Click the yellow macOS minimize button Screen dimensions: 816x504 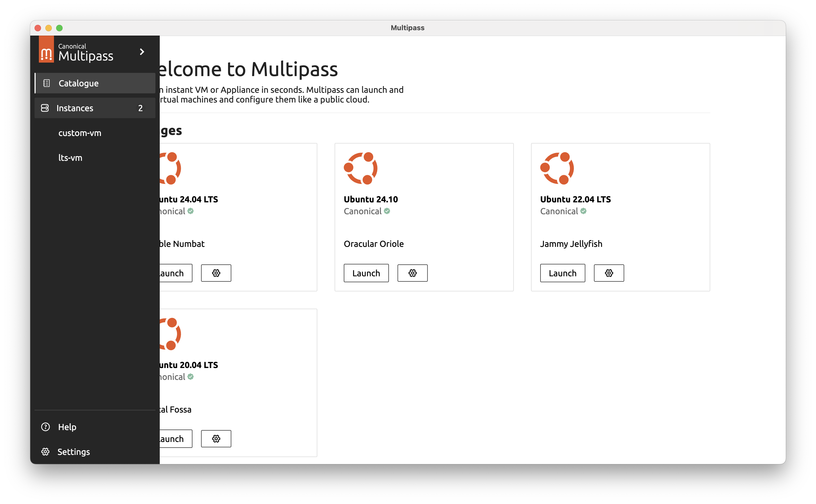click(x=49, y=28)
